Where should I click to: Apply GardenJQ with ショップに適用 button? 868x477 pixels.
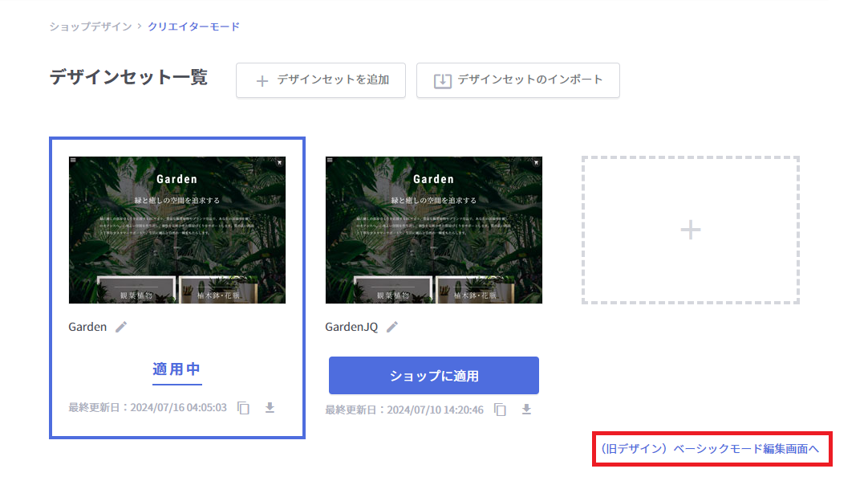pos(433,376)
